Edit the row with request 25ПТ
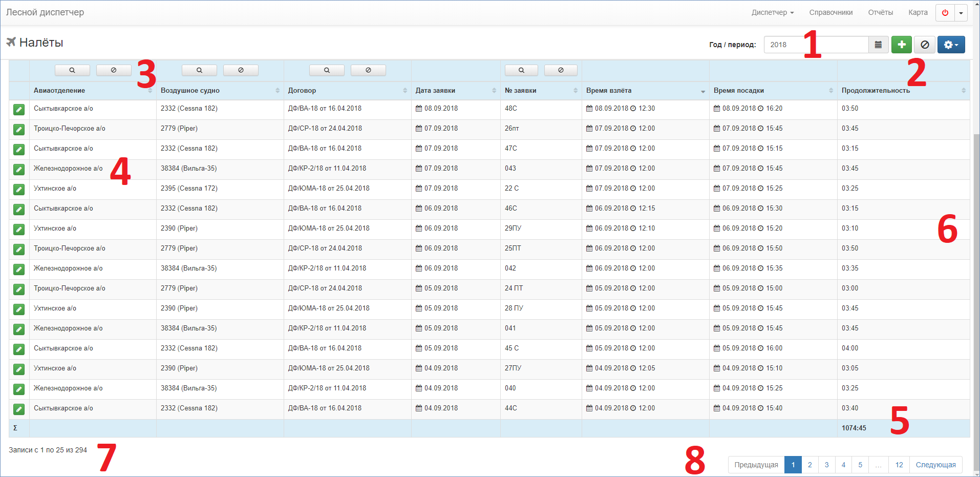Image resolution: width=980 pixels, height=477 pixels. point(19,249)
